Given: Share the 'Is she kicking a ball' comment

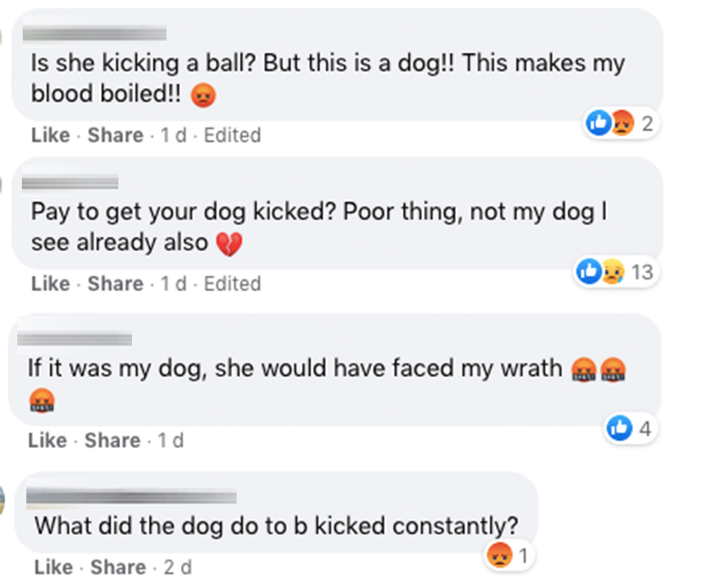Looking at the screenshot, I should tap(116, 135).
